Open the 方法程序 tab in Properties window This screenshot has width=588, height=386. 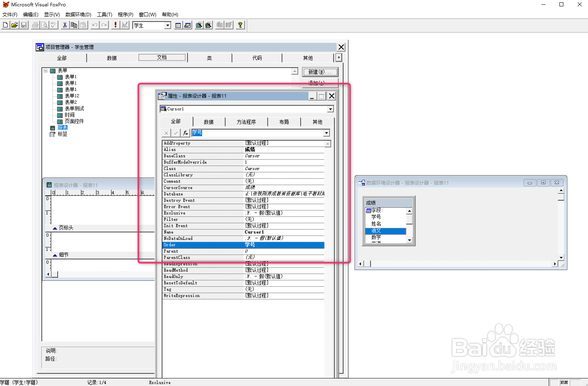tap(246, 122)
